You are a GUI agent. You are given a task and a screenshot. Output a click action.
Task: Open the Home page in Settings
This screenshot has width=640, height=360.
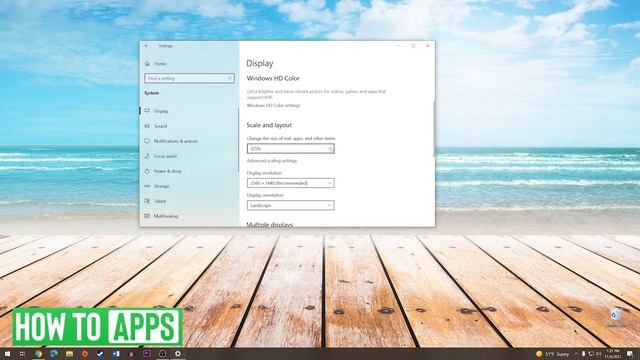pyautogui.click(x=156, y=64)
